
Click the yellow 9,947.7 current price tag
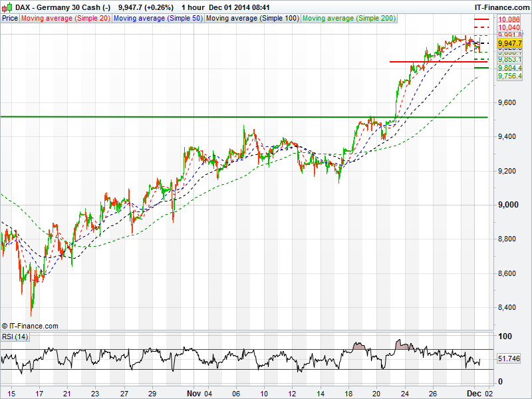[x=509, y=42]
